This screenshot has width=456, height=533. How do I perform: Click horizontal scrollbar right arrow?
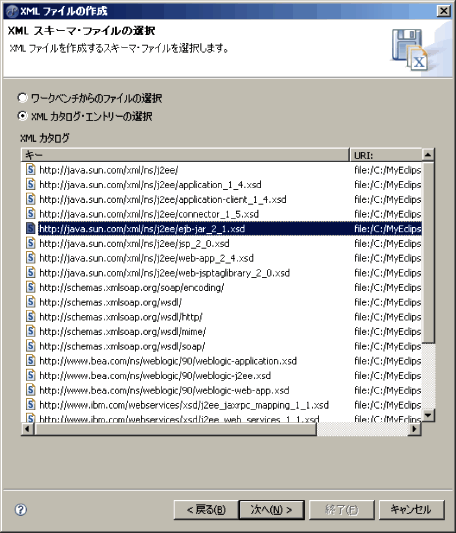[414, 429]
